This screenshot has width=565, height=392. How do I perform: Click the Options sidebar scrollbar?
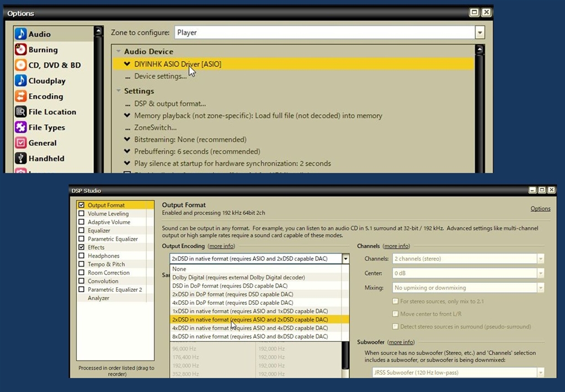point(98,100)
